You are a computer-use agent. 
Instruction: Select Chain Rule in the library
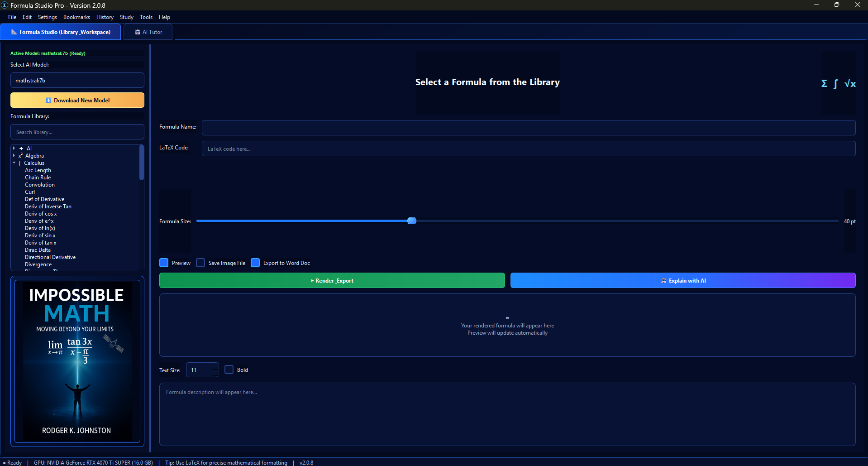click(x=38, y=178)
